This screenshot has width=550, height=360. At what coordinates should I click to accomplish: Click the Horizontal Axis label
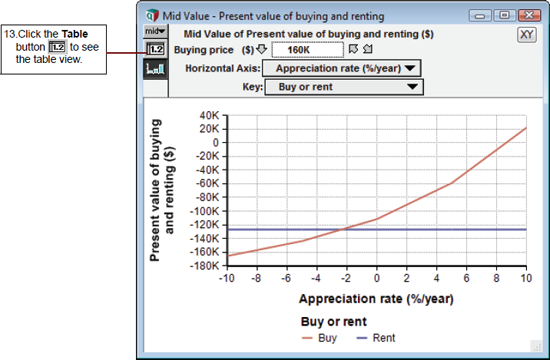pyautogui.click(x=223, y=68)
